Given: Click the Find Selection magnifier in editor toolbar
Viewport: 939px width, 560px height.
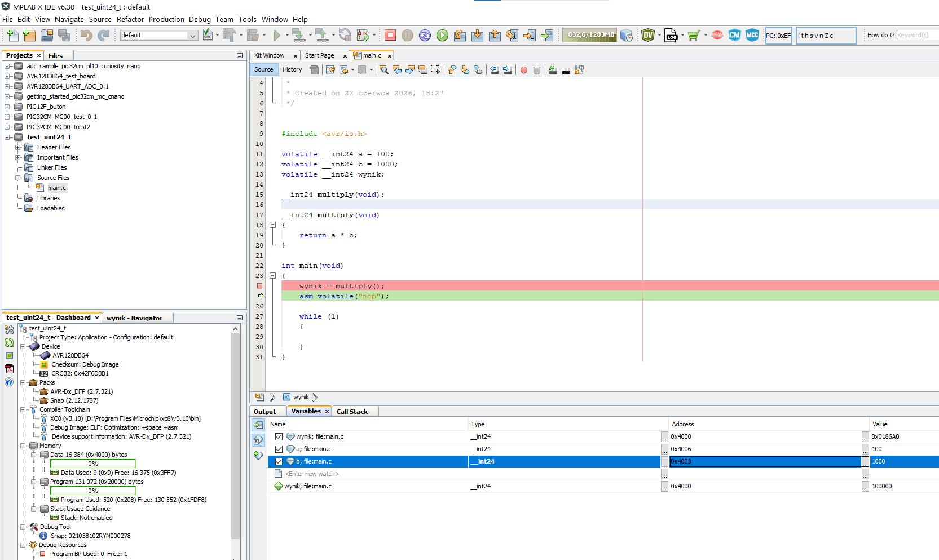Looking at the screenshot, I should tap(384, 70).
